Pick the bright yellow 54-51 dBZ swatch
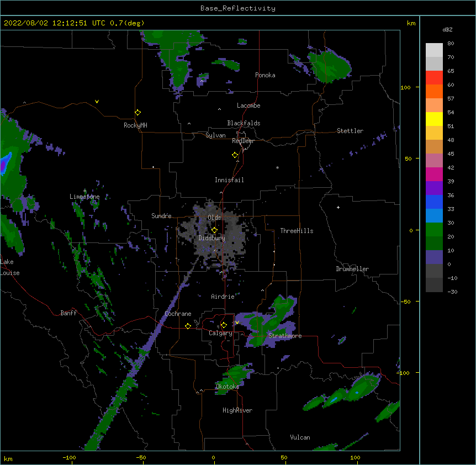The image size is (476, 465). tap(434, 119)
